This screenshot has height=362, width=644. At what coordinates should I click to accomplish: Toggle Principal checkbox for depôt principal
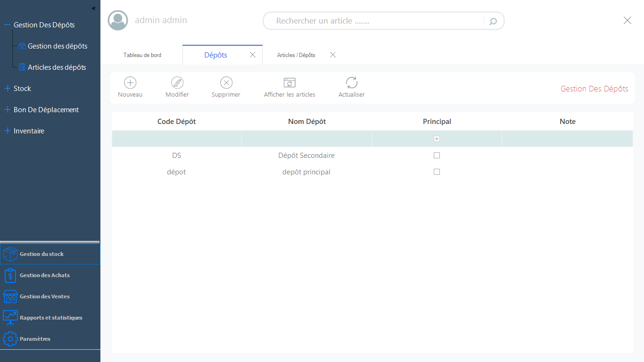tap(437, 172)
